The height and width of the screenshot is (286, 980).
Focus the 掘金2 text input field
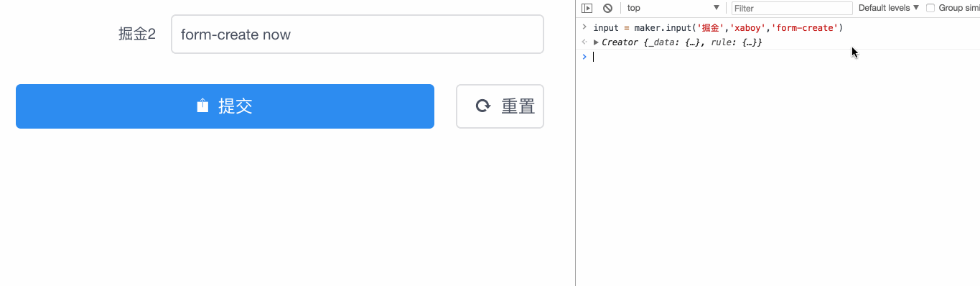pos(357,34)
